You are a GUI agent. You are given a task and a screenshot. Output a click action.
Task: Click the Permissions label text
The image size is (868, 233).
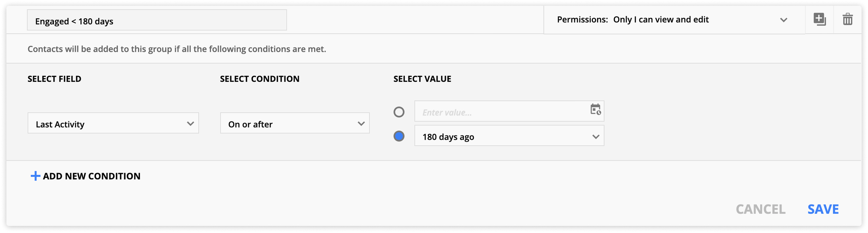pyautogui.click(x=582, y=20)
